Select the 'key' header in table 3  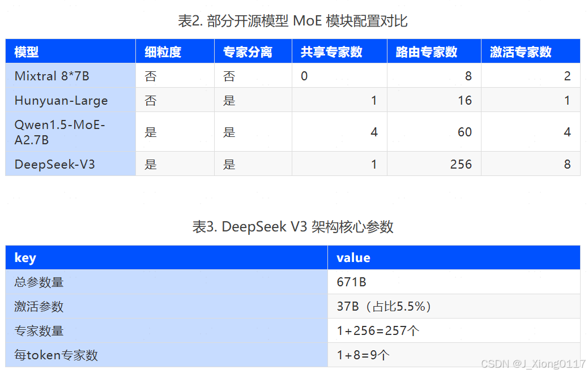167,257
